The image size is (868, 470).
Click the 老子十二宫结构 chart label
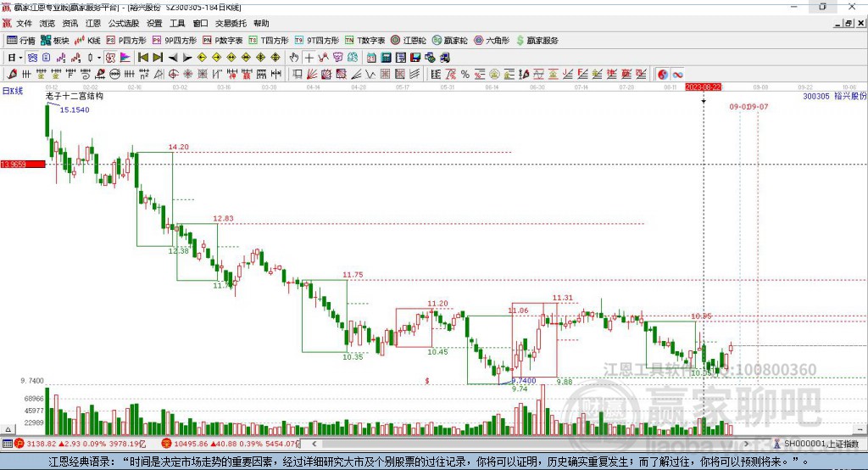point(75,96)
